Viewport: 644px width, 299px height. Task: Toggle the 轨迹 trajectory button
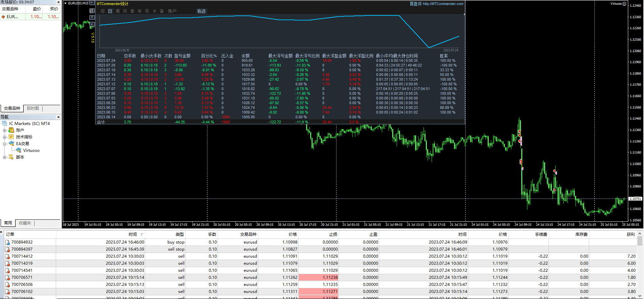tap(201, 11)
